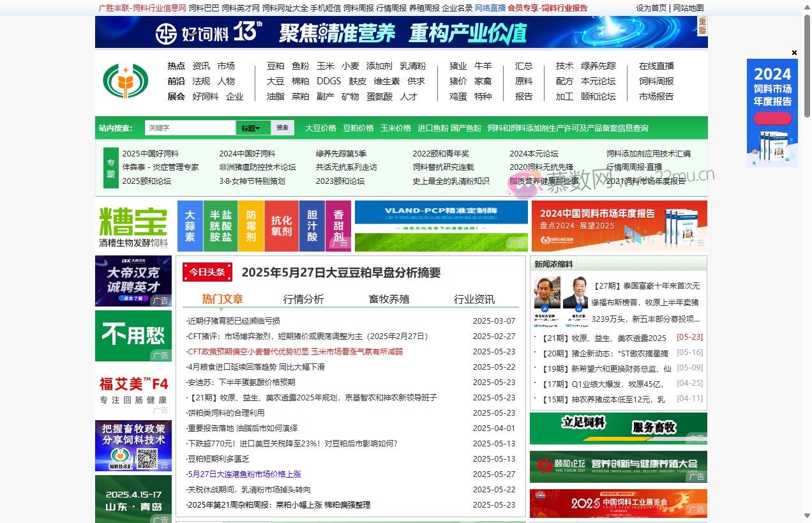812x523 pixels.
Task: Close the floating 2024 report ad
Action: click(794, 52)
